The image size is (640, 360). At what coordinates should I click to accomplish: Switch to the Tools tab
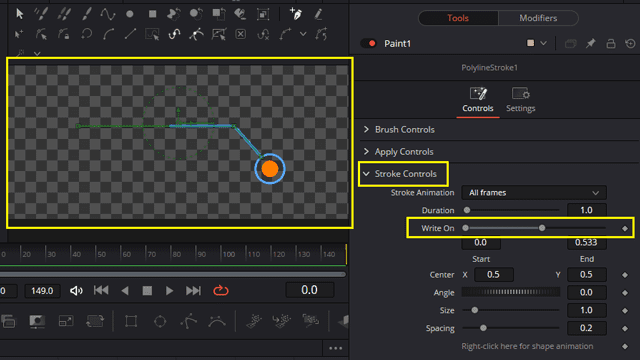(x=458, y=18)
